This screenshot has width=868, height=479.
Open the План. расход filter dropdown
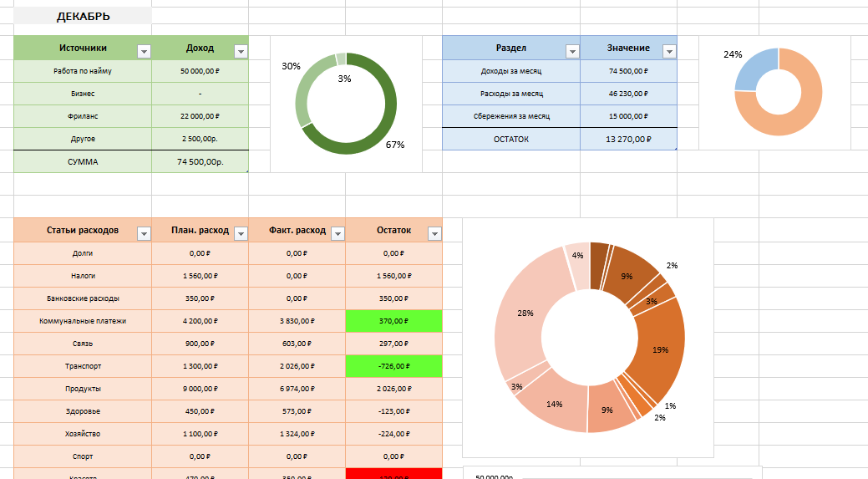241,234
